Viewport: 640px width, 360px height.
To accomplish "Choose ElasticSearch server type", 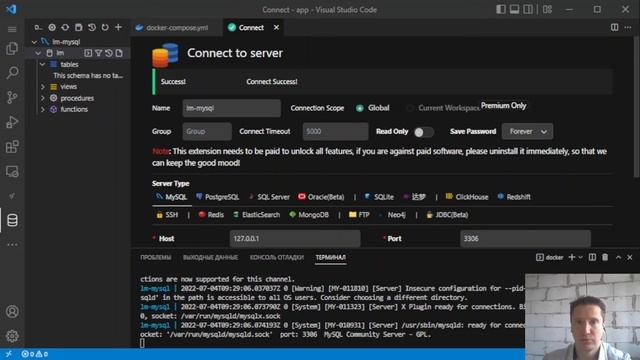I will 256,215.
